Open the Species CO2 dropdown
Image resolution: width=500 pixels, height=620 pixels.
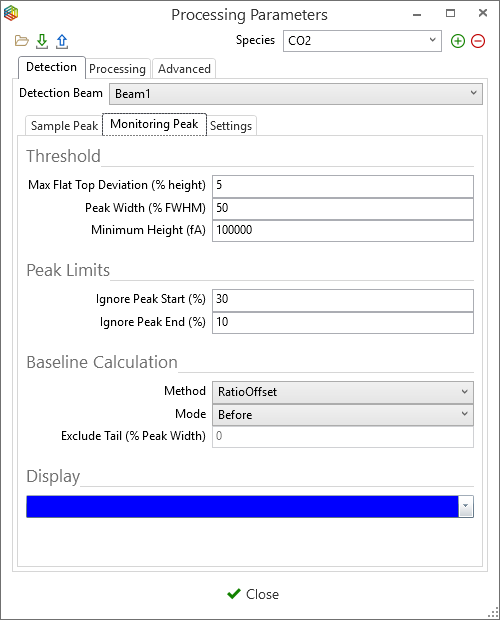362,41
